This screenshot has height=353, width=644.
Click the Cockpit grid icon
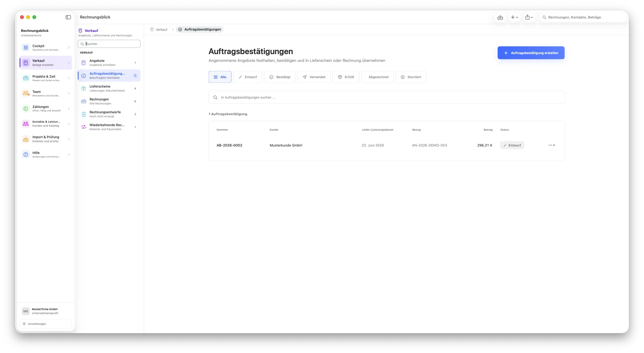click(x=26, y=48)
